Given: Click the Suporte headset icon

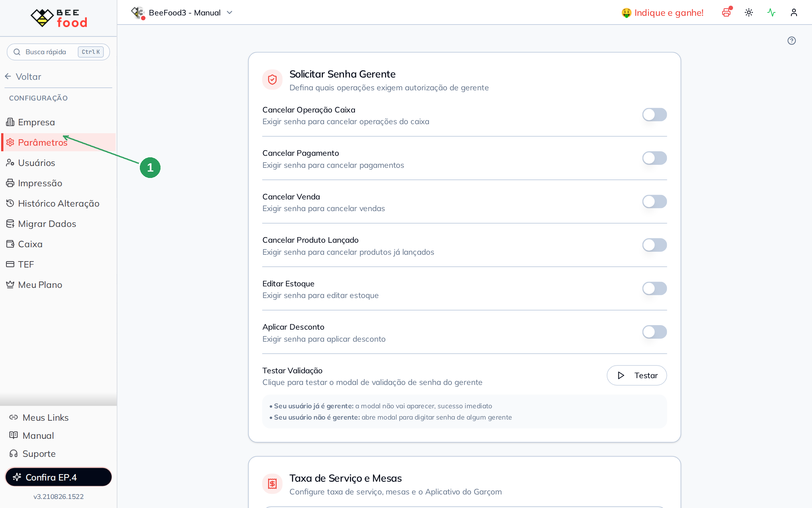Looking at the screenshot, I should (14, 453).
